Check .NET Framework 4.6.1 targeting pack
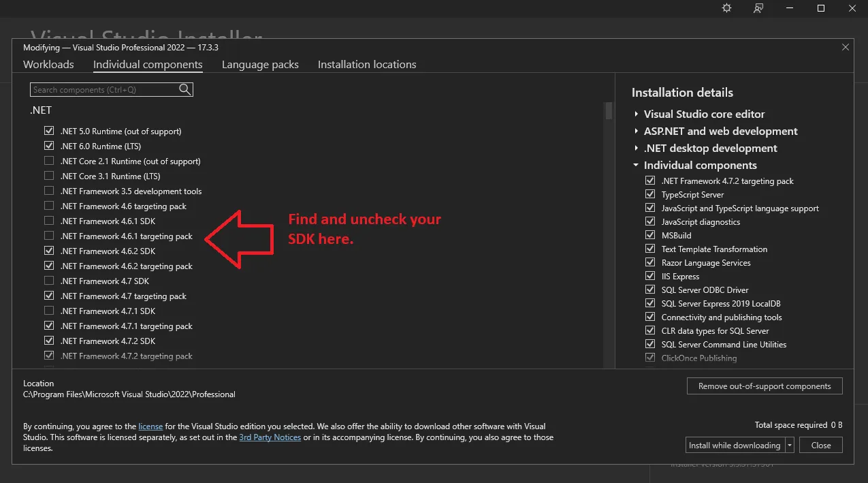 click(49, 236)
